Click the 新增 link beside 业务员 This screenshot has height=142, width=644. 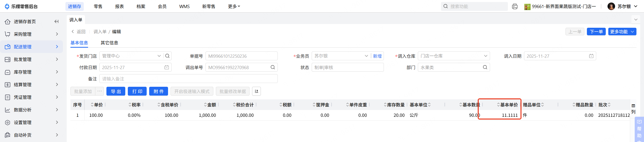pos(377,56)
